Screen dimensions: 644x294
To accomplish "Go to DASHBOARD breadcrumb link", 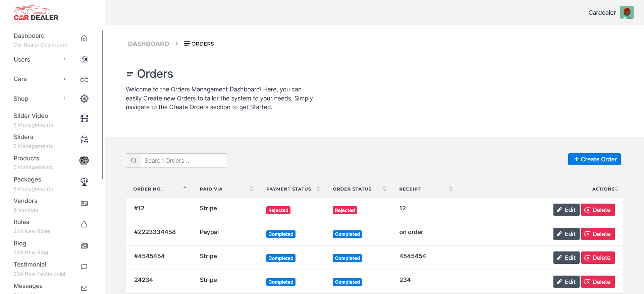I will (148, 44).
